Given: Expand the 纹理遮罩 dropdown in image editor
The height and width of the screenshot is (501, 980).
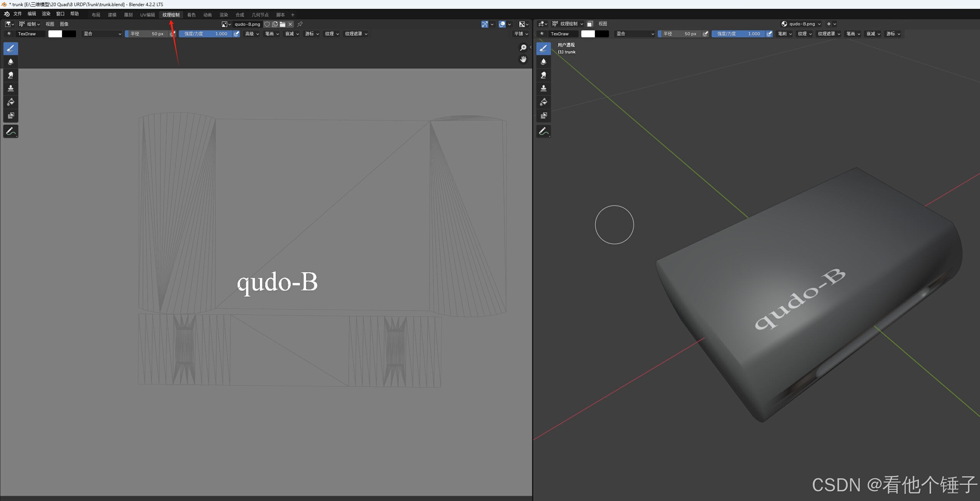Looking at the screenshot, I should point(356,34).
